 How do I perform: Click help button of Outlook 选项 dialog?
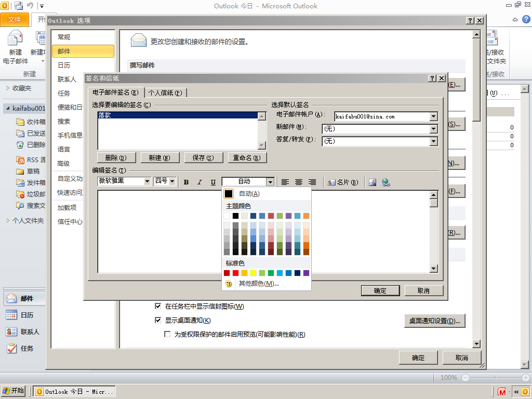coord(470,20)
